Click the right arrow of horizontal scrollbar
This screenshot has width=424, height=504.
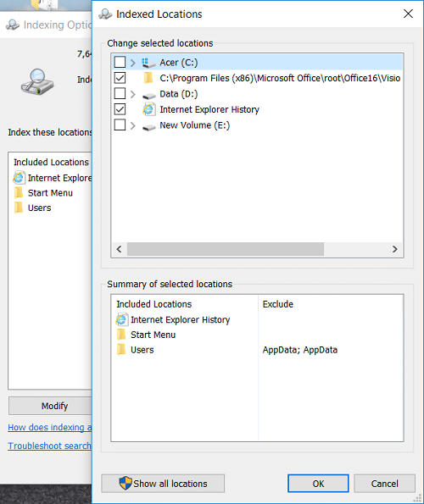tap(394, 249)
